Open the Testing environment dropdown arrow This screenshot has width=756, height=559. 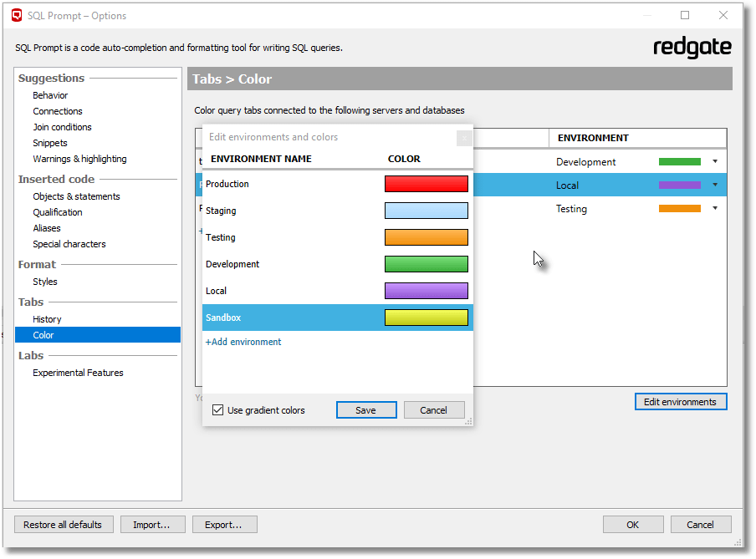click(715, 208)
